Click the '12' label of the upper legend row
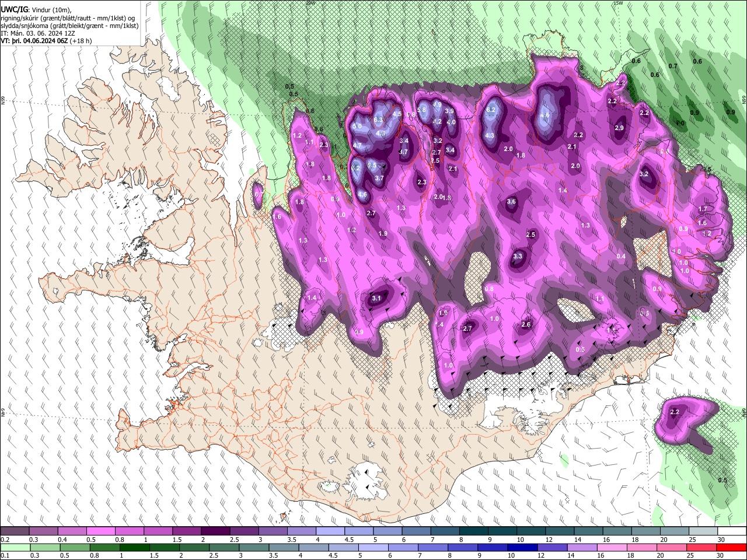This screenshot has width=747, height=560. point(549,540)
